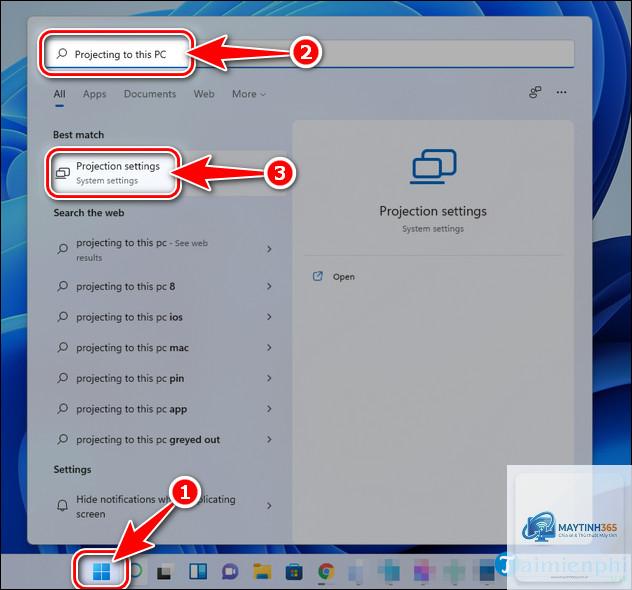The width and height of the screenshot is (632, 590).
Task: Launch Google Chrome from the taskbar
Action: (326, 571)
